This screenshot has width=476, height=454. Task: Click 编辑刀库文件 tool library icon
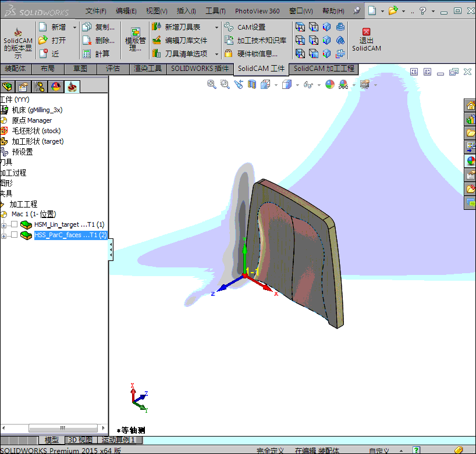[157, 40]
